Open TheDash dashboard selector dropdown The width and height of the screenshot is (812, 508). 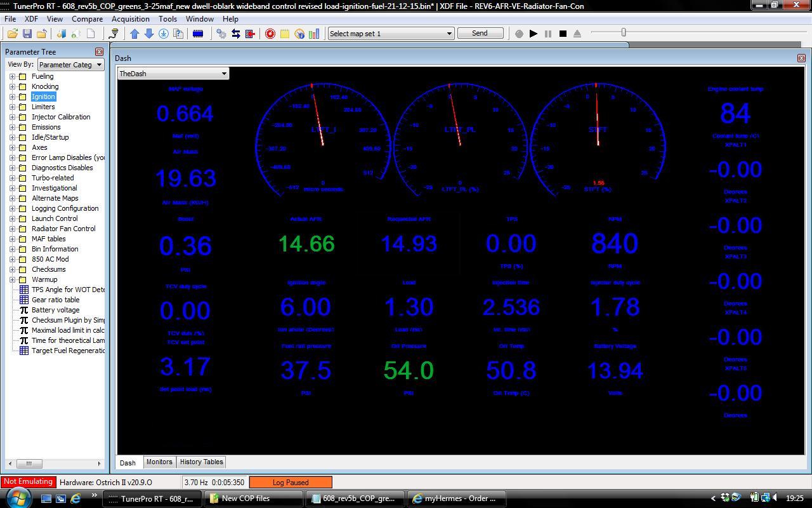tap(173, 74)
